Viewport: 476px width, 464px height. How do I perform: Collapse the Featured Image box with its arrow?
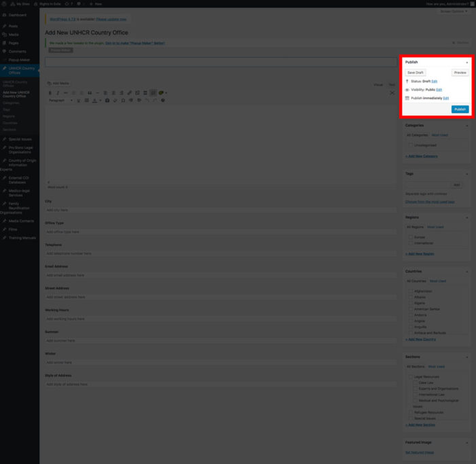tap(467, 443)
